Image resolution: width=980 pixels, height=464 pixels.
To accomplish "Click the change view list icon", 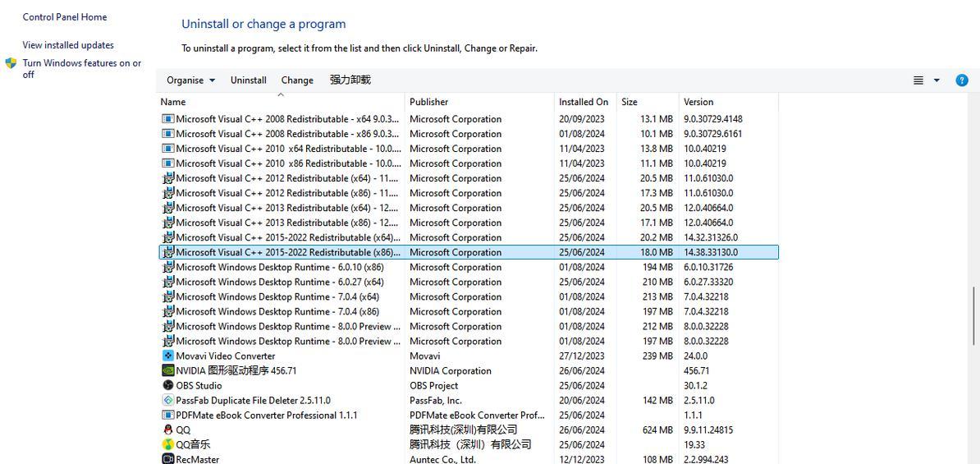I will tap(918, 80).
